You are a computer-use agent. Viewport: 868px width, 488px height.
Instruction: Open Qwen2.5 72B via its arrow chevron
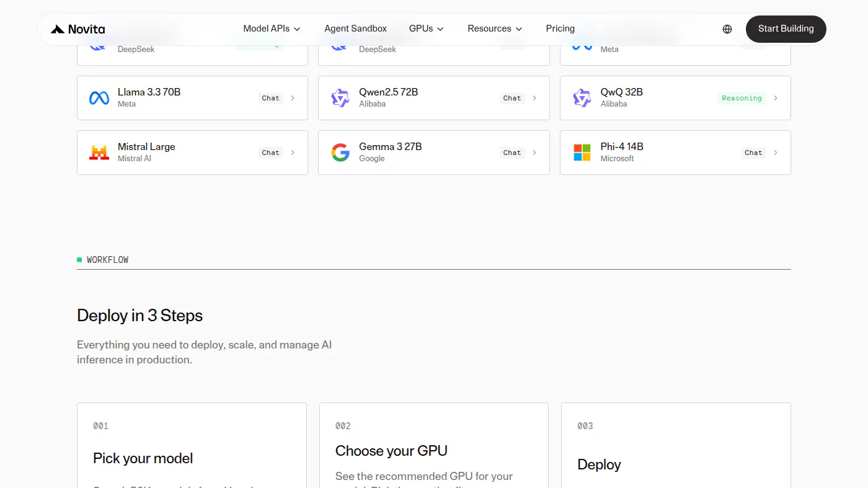pyautogui.click(x=534, y=98)
